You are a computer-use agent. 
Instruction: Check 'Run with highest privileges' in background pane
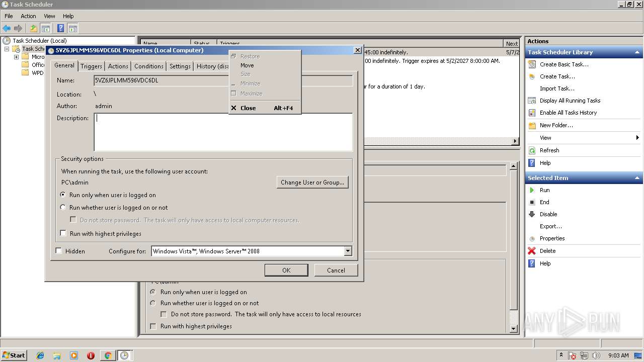pos(153,326)
